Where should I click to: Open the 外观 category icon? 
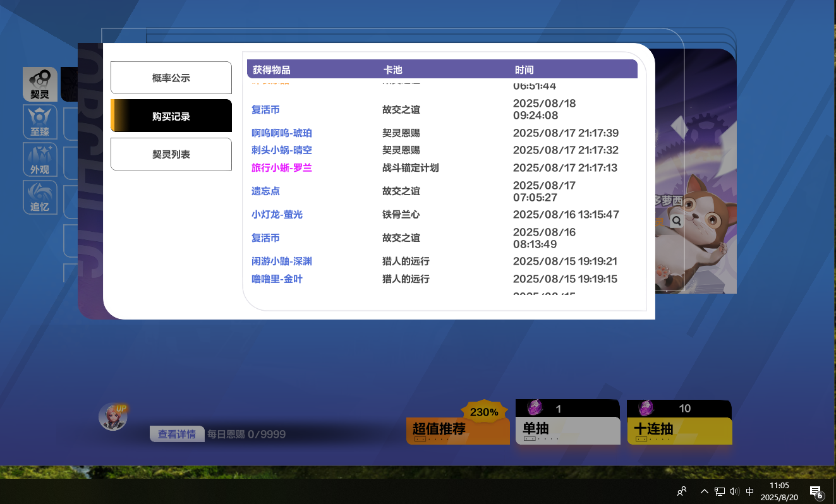click(40, 160)
